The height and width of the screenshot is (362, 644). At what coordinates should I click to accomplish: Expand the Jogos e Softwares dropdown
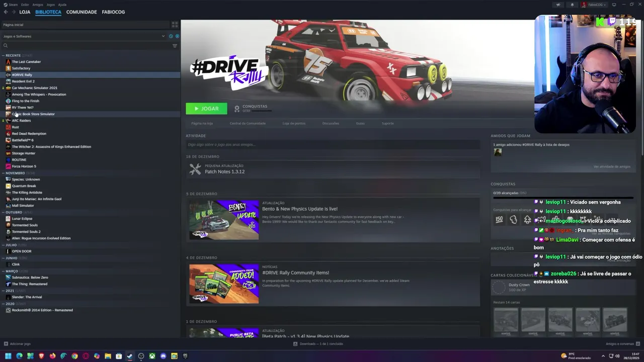pos(163,36)
